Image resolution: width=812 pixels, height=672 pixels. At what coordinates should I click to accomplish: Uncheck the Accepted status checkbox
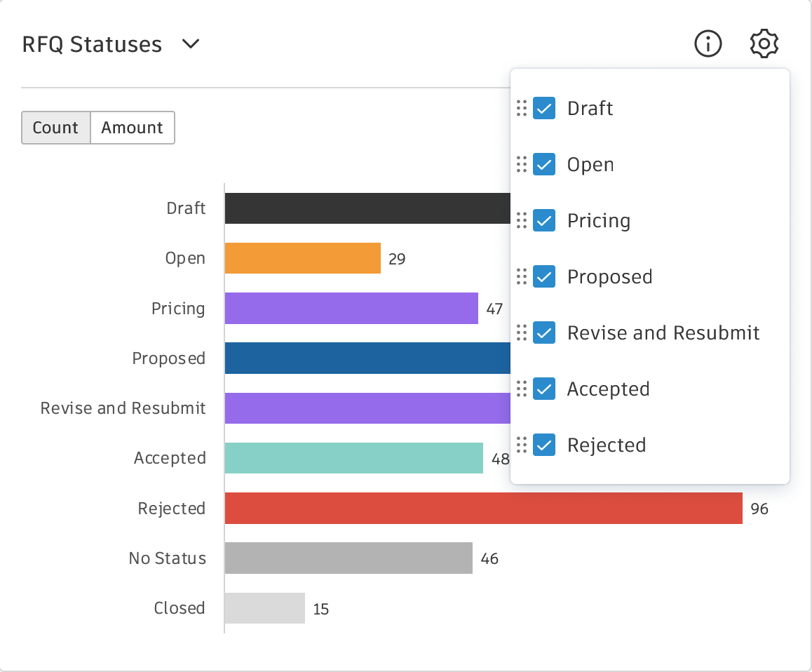(x=544, y=389)
